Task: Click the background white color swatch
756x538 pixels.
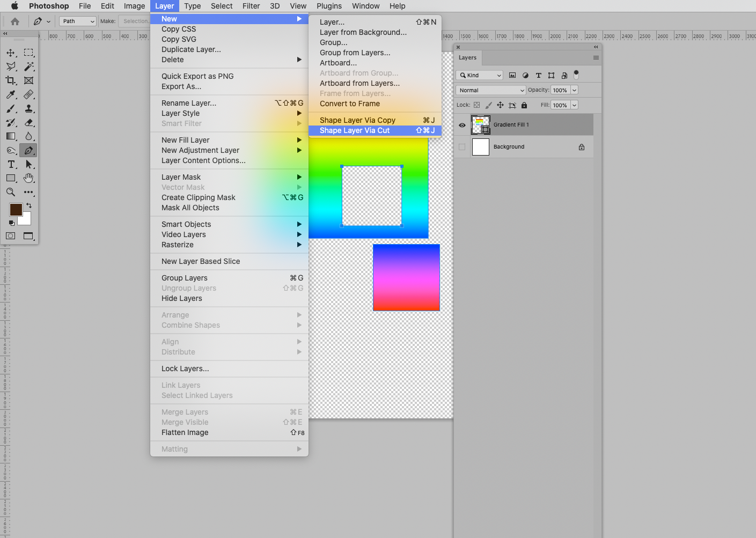Action: (x=26, y=219)
